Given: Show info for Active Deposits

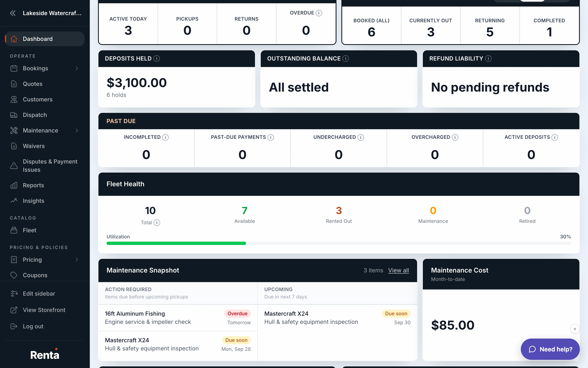Looking at the screenshot, I should click(555, 137).
